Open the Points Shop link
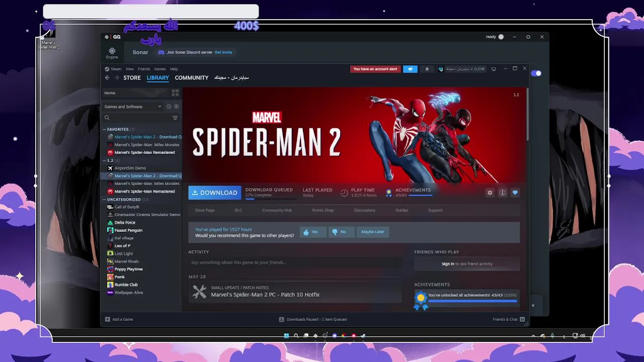Viewport: 644px width, 362px height. 323,210
